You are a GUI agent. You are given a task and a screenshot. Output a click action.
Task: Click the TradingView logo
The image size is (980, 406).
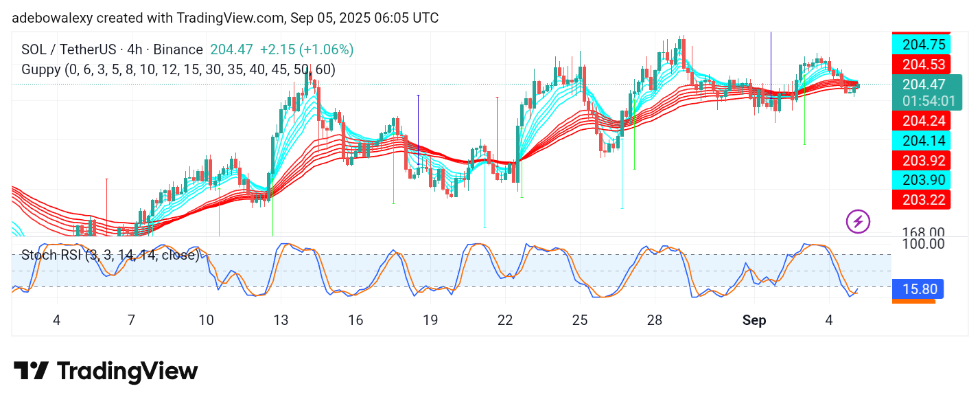point(106,372)
